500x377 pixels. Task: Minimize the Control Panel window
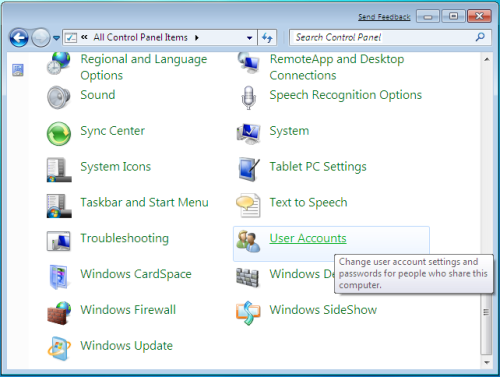click(428, 16)
